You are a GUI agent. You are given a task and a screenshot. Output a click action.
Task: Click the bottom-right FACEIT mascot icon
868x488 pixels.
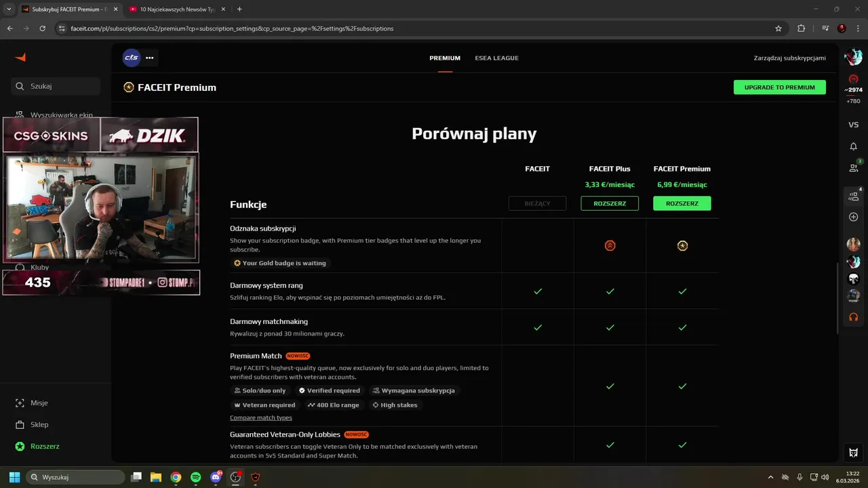[x=853, y=452]
